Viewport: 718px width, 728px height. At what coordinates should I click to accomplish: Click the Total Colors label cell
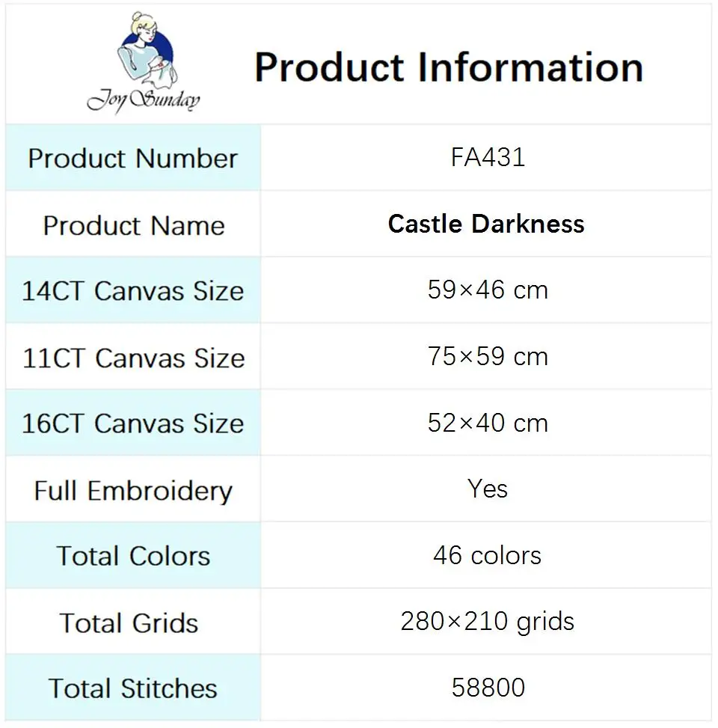[133, 556]
